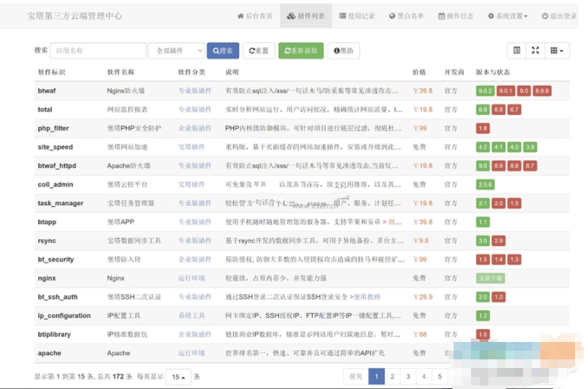588x389 pixels.
Task: Click the blue 搜索 search button
Action: [x=222, y=51]
